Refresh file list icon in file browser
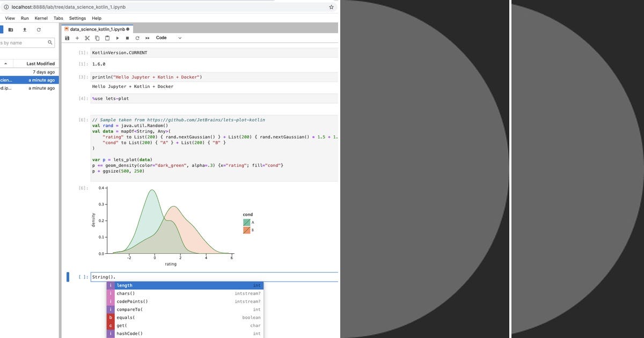This screenshot has width=644, height=338. [x=39, y=30]
